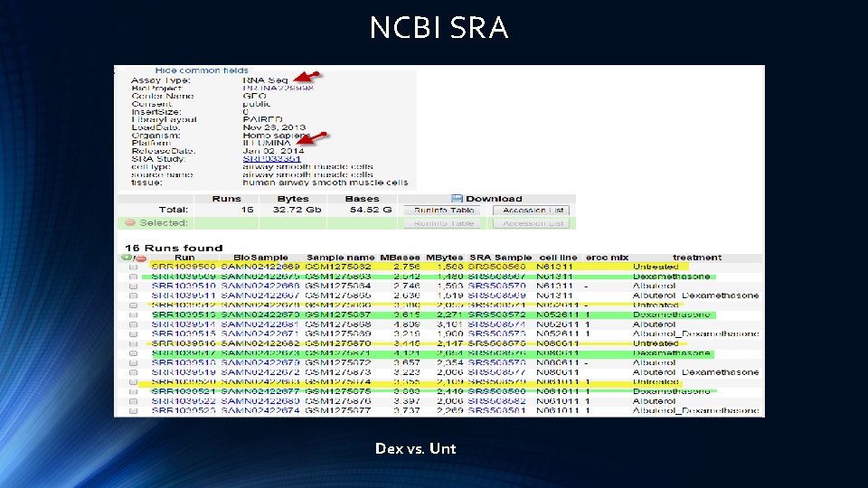Click the BioSample column header
Screen dimensions: 868x488
pos(260,258)
